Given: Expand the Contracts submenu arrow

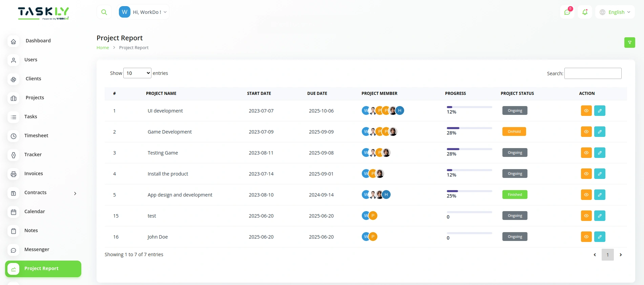Looking at the screenshot, I should click(75, 193).
